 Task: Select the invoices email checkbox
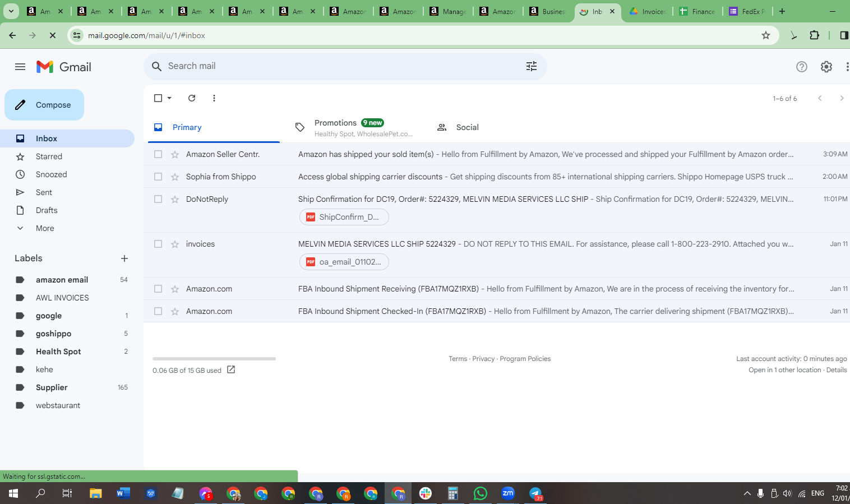tap(158, 244)
